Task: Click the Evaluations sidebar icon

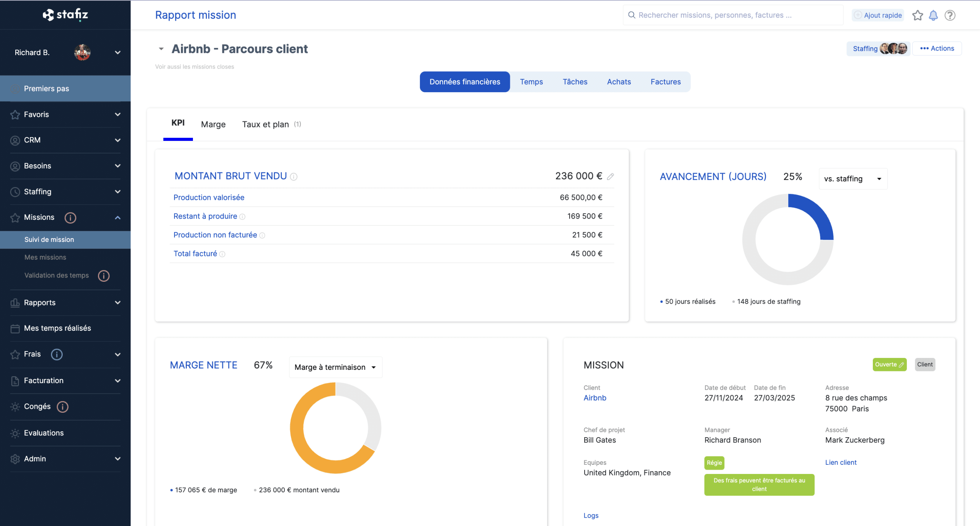Action: click(x=15, y=433)
